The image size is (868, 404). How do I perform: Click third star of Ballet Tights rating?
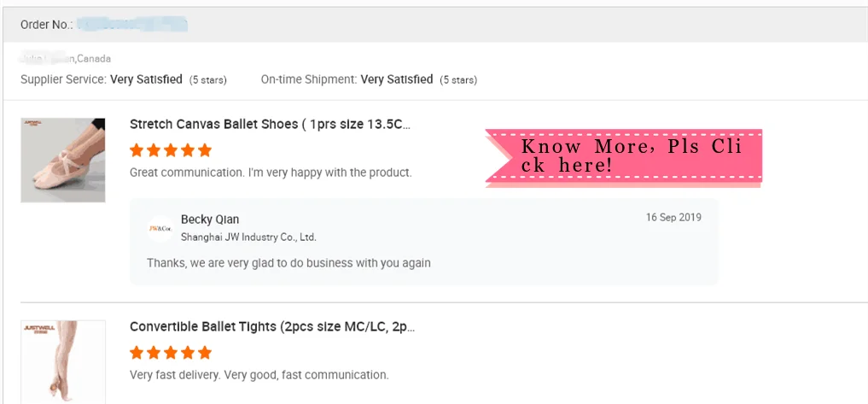click(171, 353)
